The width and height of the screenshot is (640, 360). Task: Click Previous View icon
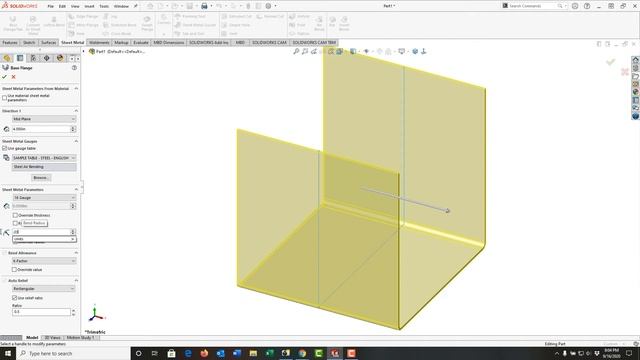[x=314, y=51]
